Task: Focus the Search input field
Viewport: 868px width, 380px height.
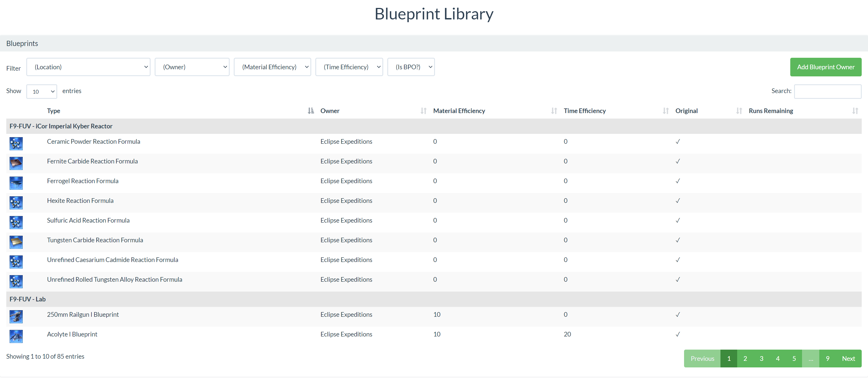Action: (x=827, y=91)
